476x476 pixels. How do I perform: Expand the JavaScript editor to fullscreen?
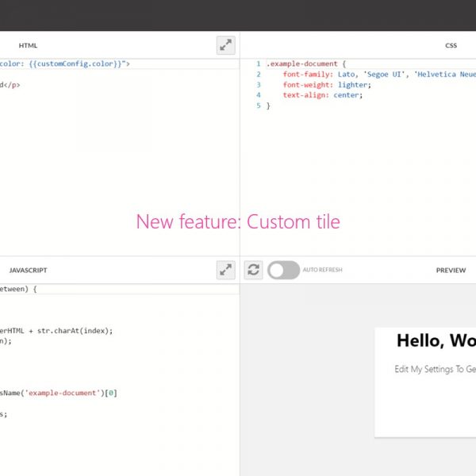tap(226, 270)
